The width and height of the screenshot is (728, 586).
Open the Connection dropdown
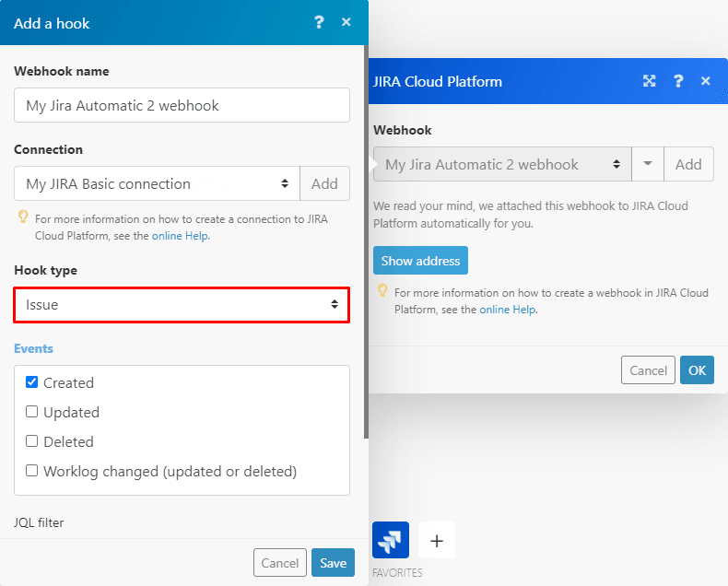tap(157, 183)
